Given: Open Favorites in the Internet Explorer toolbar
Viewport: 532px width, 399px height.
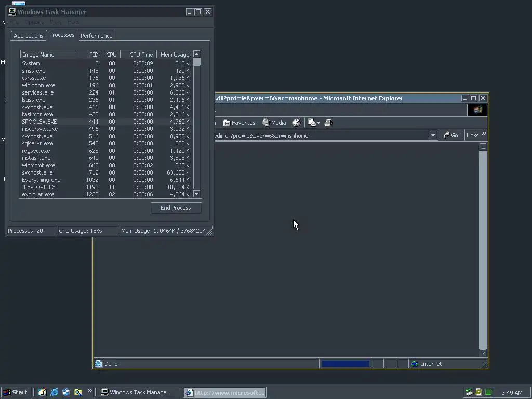Looking at the screenshot, I should 239,123.
